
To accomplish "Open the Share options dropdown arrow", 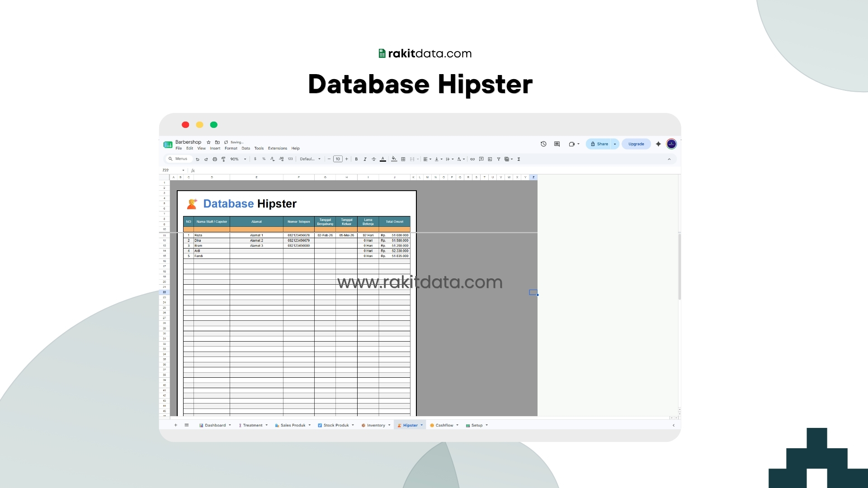I will 615,144.
